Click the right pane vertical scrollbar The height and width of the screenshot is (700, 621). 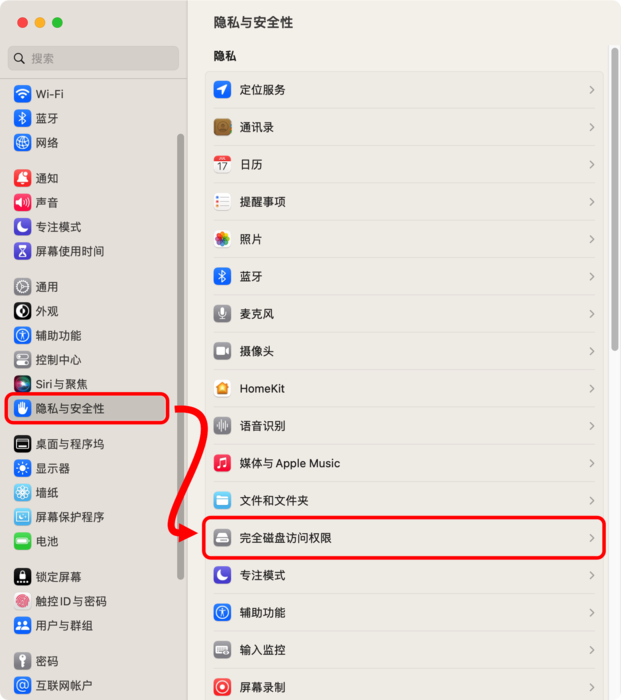click(615, 199)
